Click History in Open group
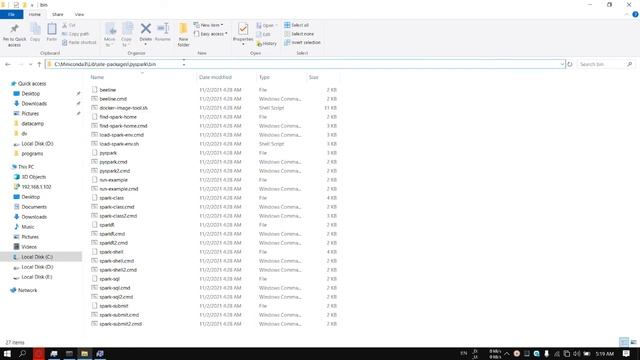 point(267,43)
